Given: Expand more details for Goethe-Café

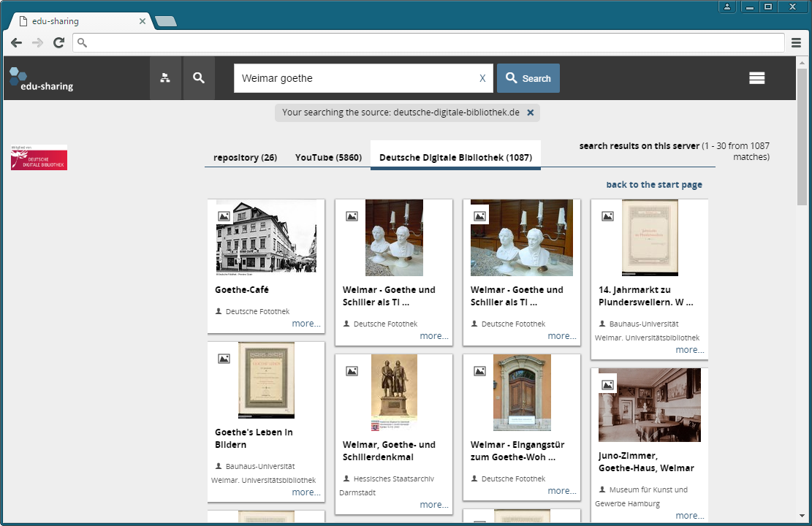Looking at the screenshot, I should pos(306,324).
